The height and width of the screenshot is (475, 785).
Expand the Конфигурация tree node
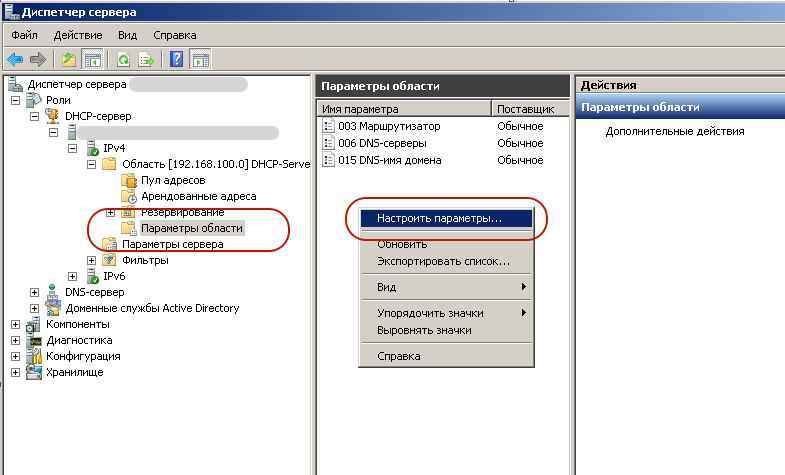[16, 356]
